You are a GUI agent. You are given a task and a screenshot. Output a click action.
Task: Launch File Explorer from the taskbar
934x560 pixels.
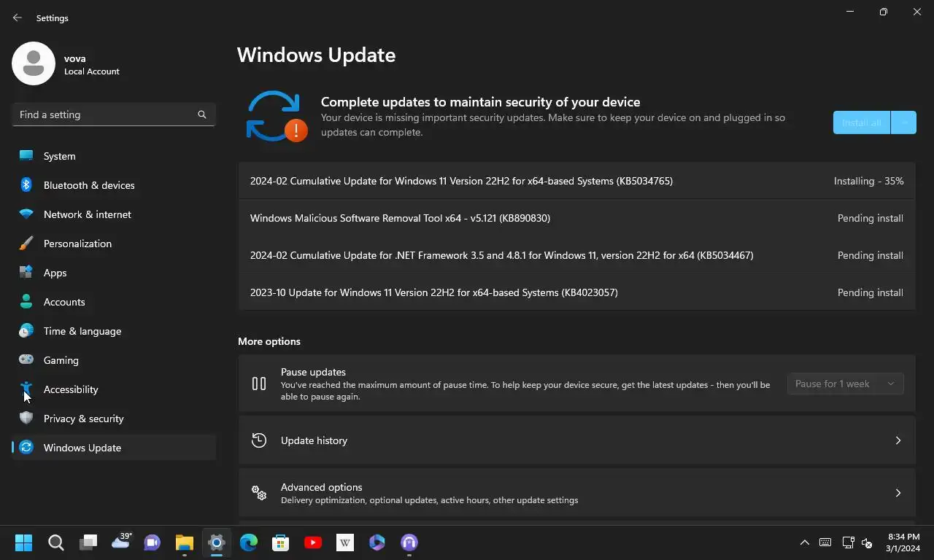point(185,542)
